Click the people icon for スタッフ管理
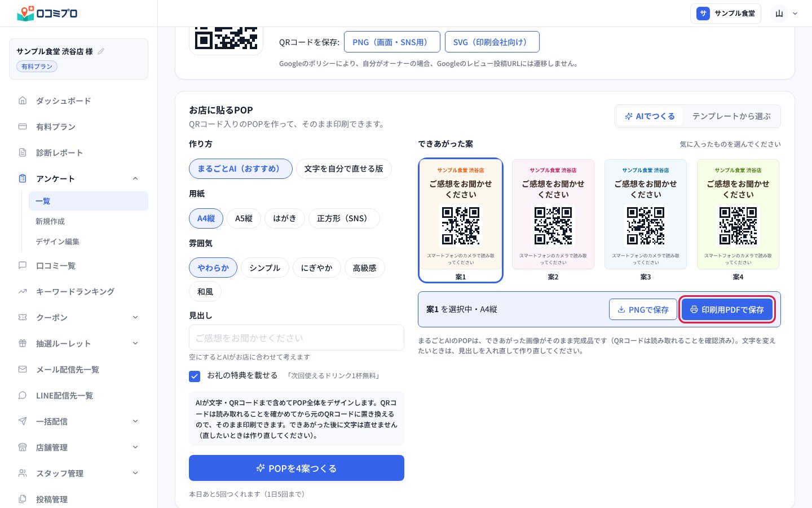812x508 pixels. point(23,473)
